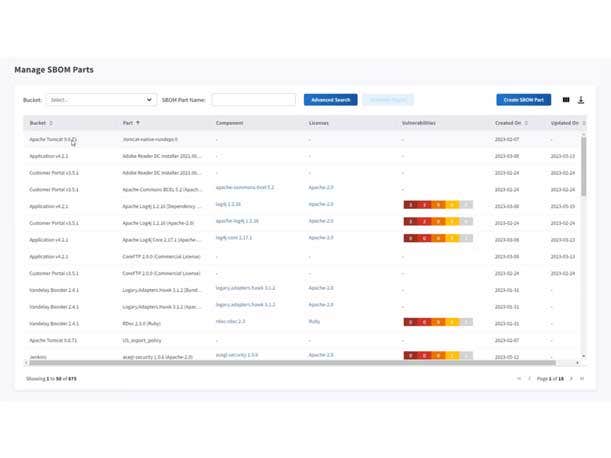The image size is (611, 458).
Task: Toggle Part column sort arrow
Action: (x=138, y=123)
